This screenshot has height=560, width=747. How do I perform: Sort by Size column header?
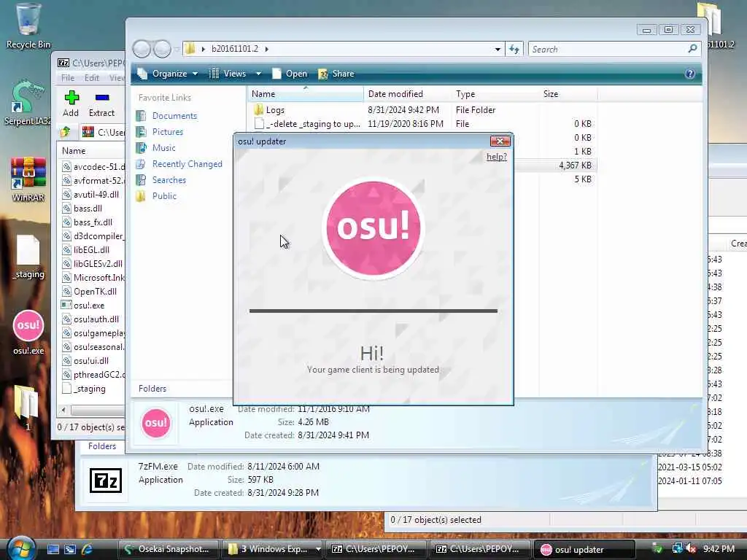click(568, 94)
